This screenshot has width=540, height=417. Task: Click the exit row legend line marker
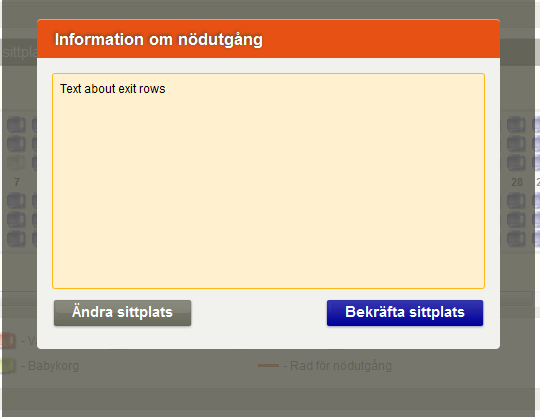[268, 365]
